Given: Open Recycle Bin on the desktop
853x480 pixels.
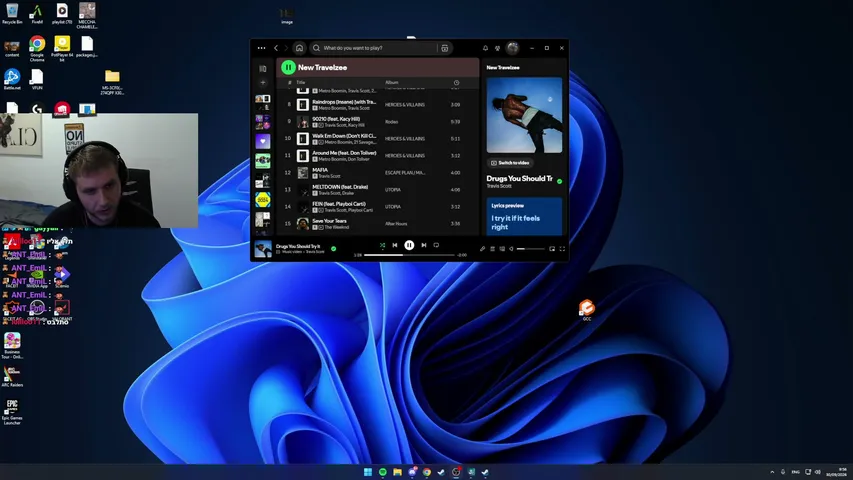Looking at the screenshot, I should 12,14.
